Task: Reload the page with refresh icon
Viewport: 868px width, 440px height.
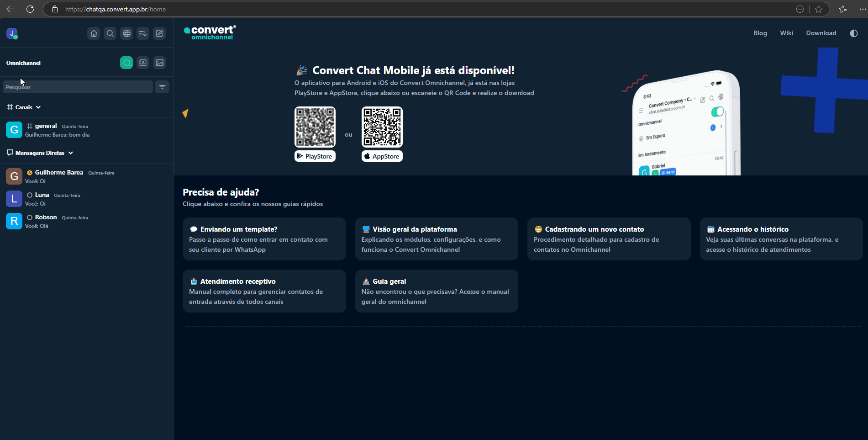Action: coord(30,9)
